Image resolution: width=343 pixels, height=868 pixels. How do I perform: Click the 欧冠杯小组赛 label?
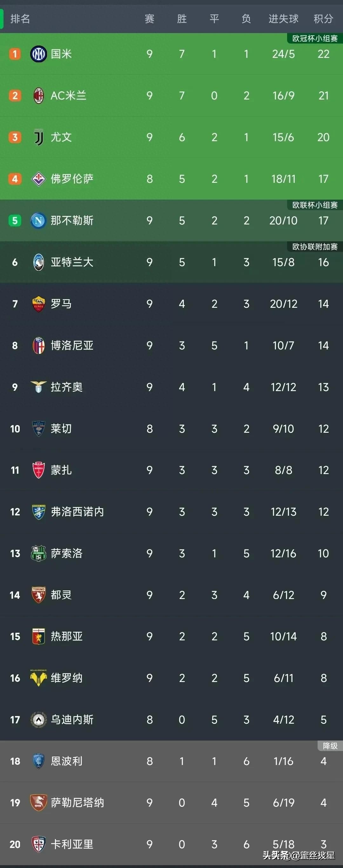pos(315,38)
